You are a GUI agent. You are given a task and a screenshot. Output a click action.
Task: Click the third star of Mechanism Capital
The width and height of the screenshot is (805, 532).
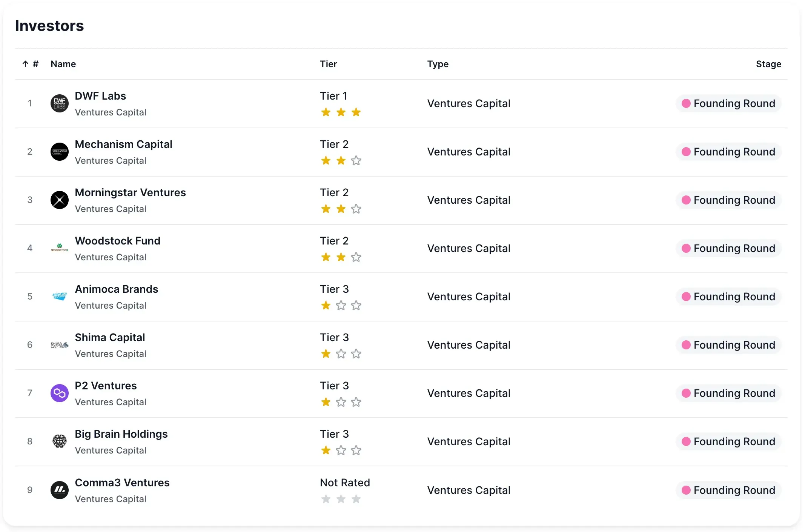pyautogui.click(x=356, y=161)
